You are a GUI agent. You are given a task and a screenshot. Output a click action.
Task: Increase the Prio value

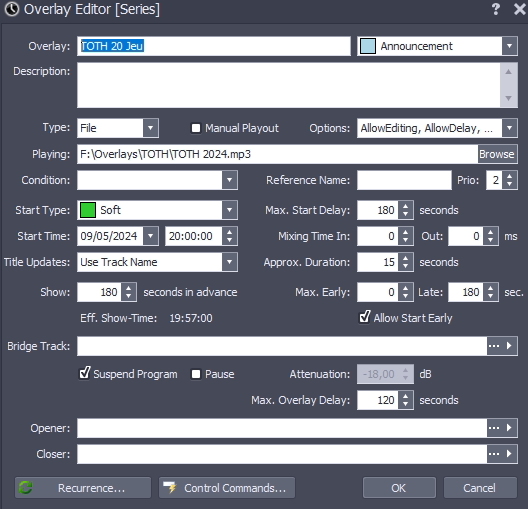pyautogui.click(x=509, y=176)
